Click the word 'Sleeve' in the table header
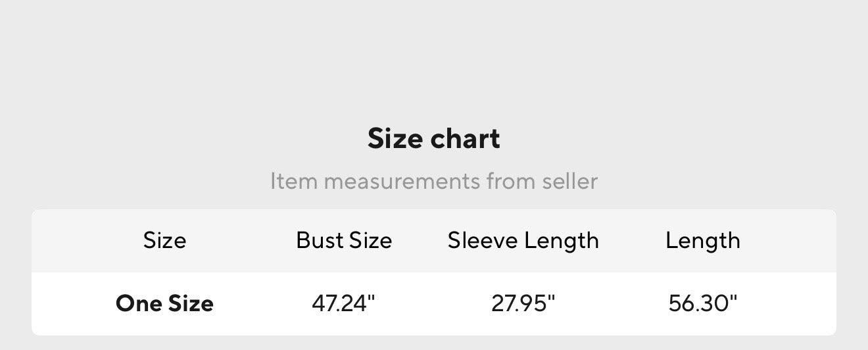This screenshot has height=350, width=868. [483, 240]
